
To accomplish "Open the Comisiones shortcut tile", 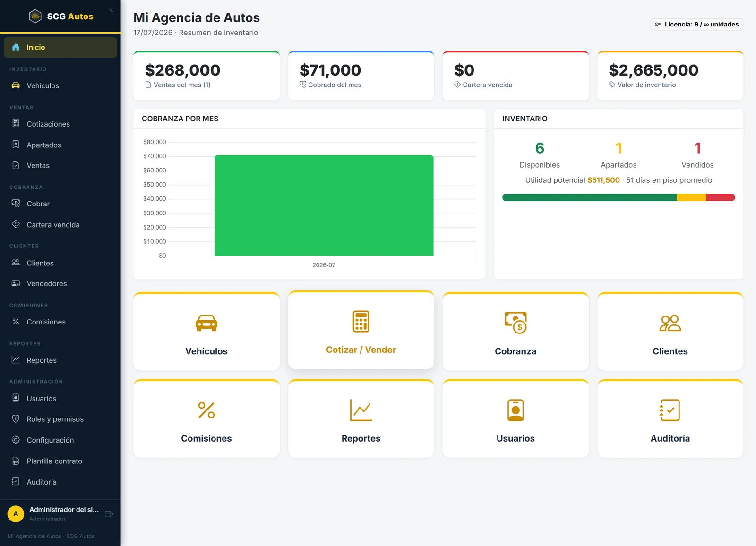I will (x=206, y=418).
